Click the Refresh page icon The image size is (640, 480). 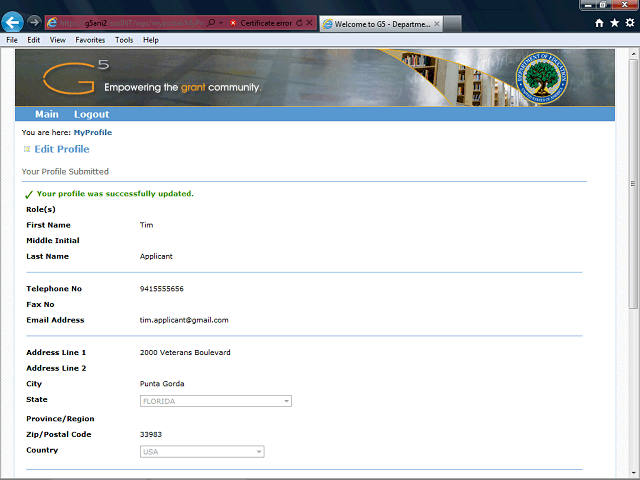(299, 23)
